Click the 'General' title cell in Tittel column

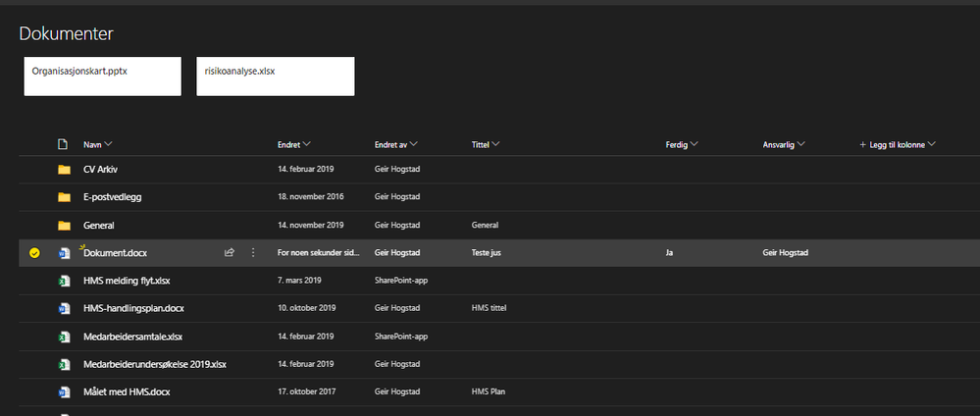tap(485, 226)
